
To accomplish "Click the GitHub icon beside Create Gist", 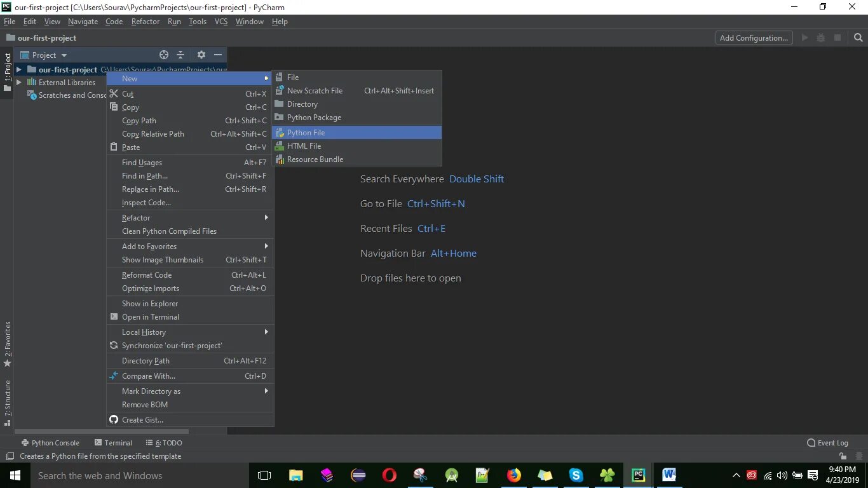I will (114, 419).
